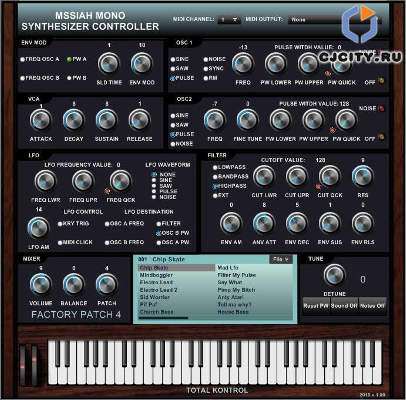Click the VCA DECAY knob

coord(74,120)
